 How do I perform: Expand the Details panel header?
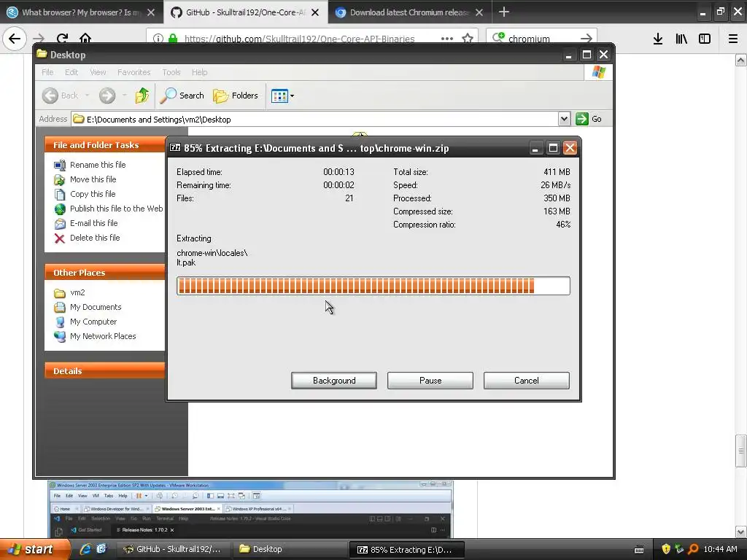(x=105, y=371)
